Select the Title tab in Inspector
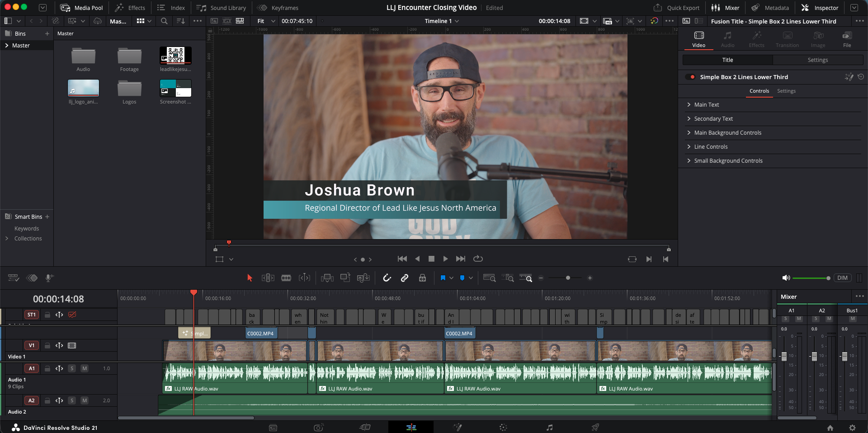This screenshot has height=433, width=868. (x=727, y=60)
